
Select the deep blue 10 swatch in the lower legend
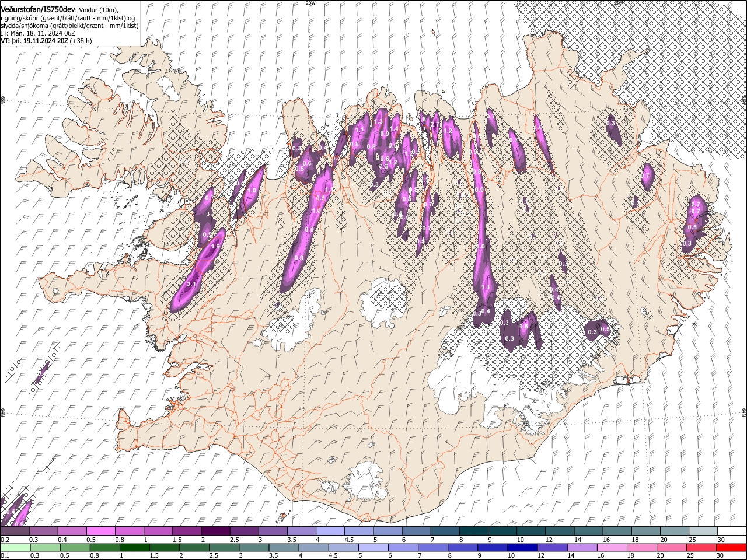coord(522,547)
